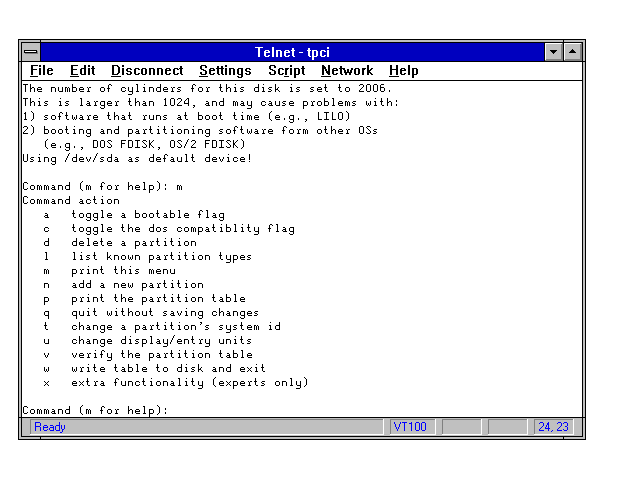Click the last 'Command (m for help):' prompt
The width and height of the screenshot is (640, 480).
95,411
